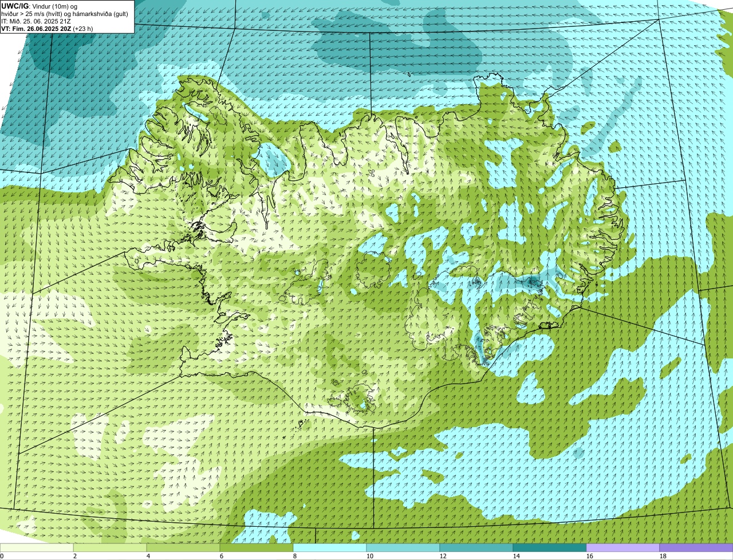Click the 10–12 m/s light teal legend swatch
Image resolution: width=733 pixels, height=560 pixels.
tap(403, 548)
